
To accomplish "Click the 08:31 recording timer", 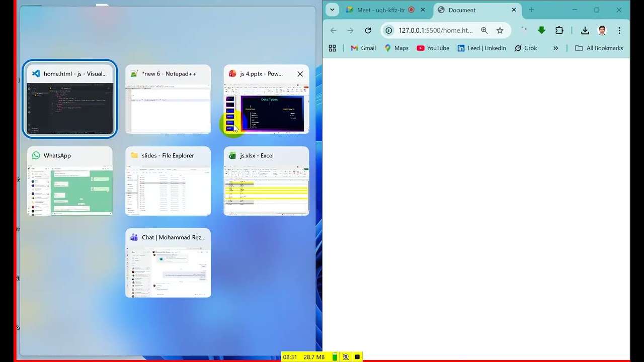I will 290,357.
